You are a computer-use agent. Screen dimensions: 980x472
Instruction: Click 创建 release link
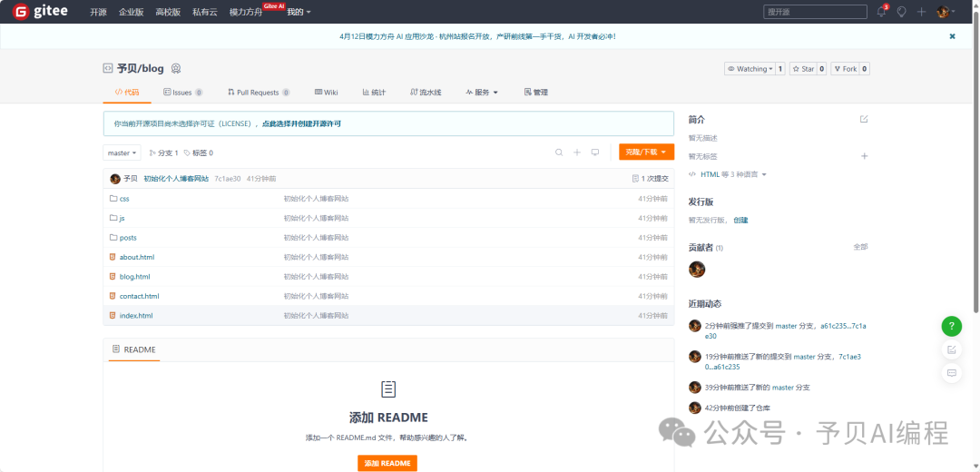click(x=740, y=220)
